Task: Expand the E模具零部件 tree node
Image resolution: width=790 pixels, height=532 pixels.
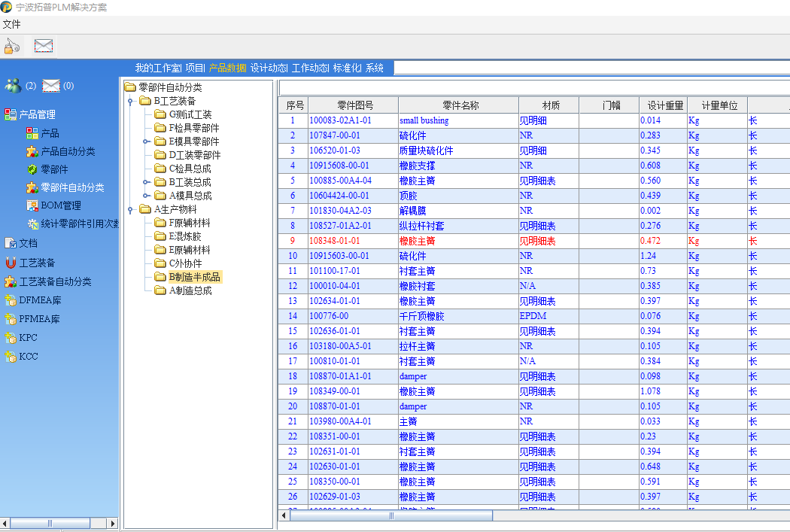Action: point(146,141)
